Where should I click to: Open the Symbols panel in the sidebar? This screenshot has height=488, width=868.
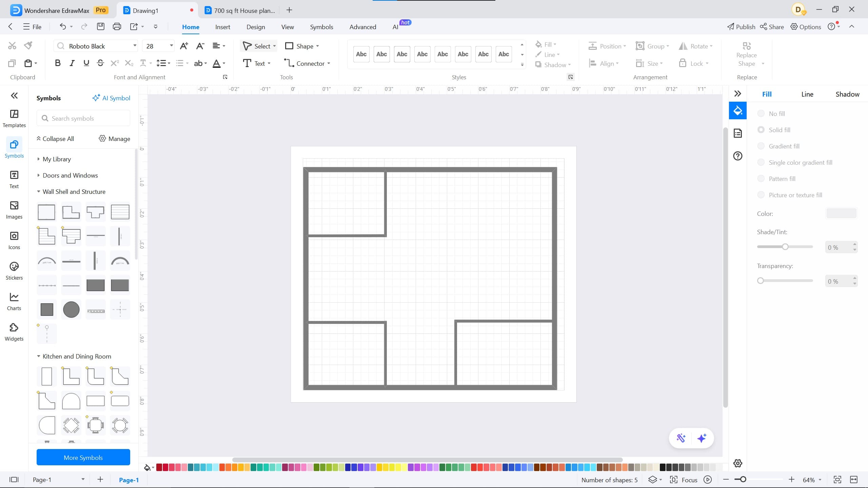pos(14,148)
